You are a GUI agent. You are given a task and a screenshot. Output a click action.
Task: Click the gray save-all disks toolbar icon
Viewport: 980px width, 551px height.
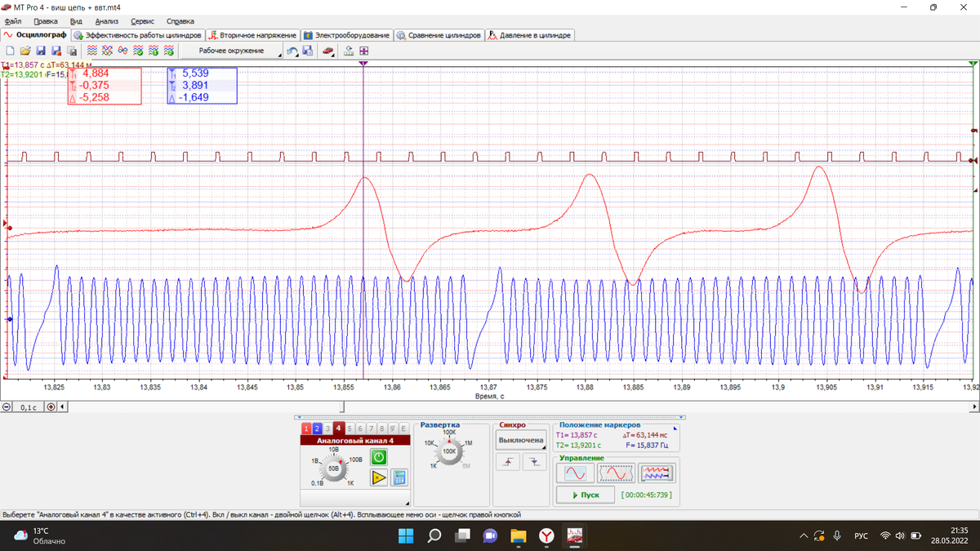72,51
